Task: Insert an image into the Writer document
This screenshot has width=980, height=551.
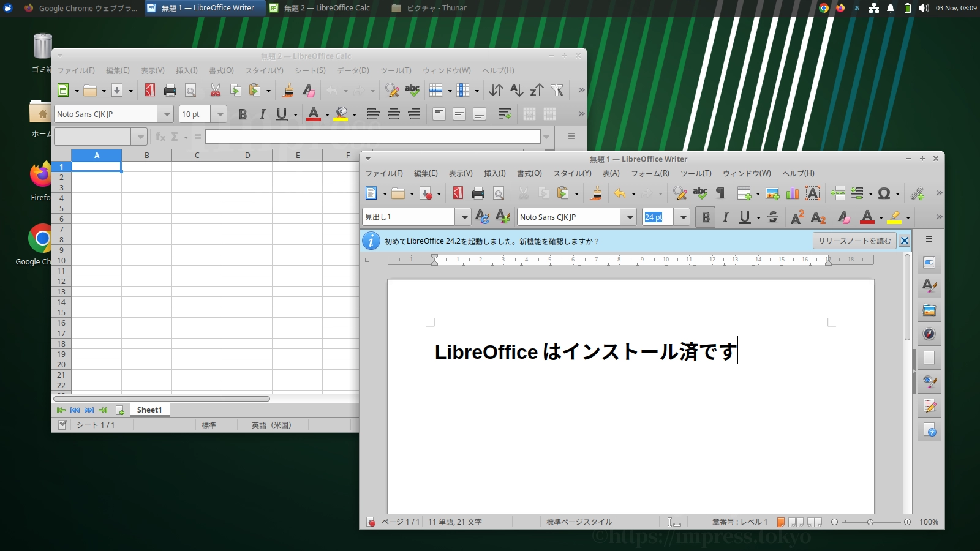Action: (772, 193)
